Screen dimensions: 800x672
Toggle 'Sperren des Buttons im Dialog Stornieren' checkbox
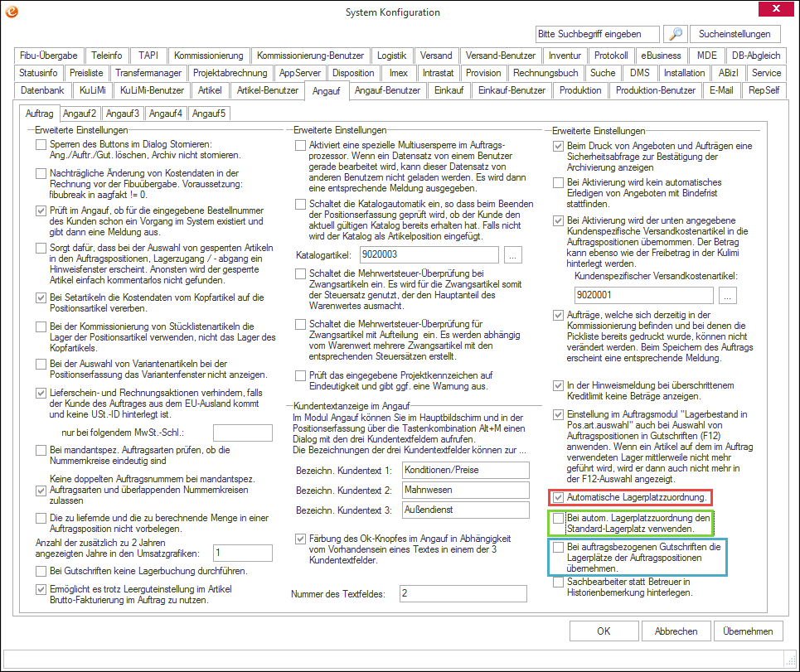(x=41, y=145)
